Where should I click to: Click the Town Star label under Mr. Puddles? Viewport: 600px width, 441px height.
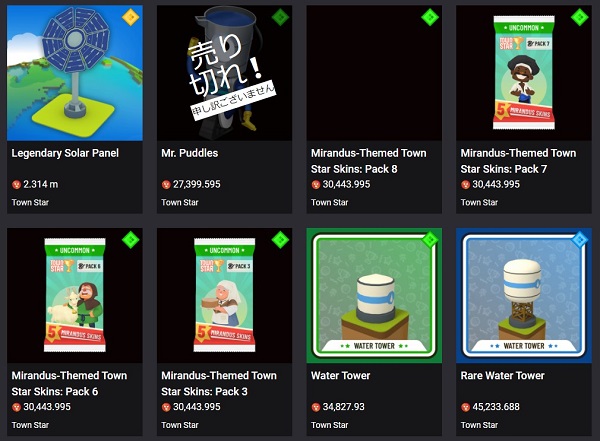tap(180, 203)
